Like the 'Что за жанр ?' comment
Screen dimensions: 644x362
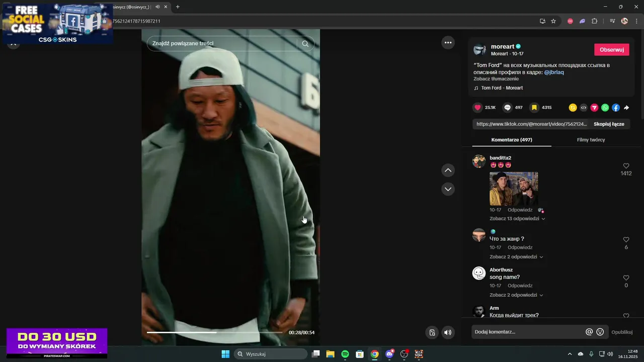click(626, 240)
